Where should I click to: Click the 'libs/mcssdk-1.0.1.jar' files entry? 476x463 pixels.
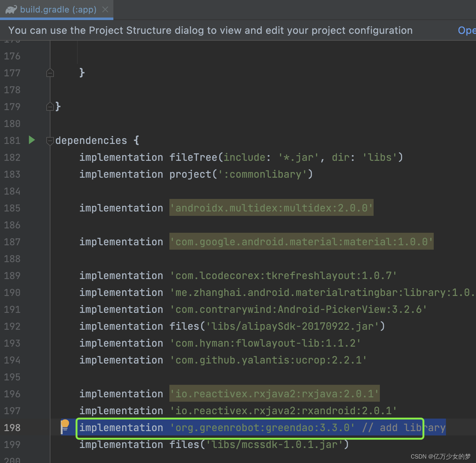pos(272,444)
